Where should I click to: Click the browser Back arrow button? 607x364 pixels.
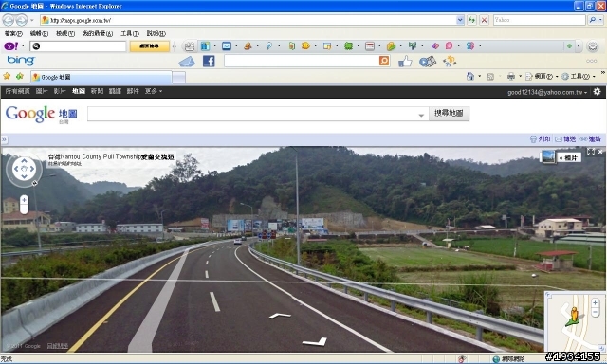click(9, 20)
